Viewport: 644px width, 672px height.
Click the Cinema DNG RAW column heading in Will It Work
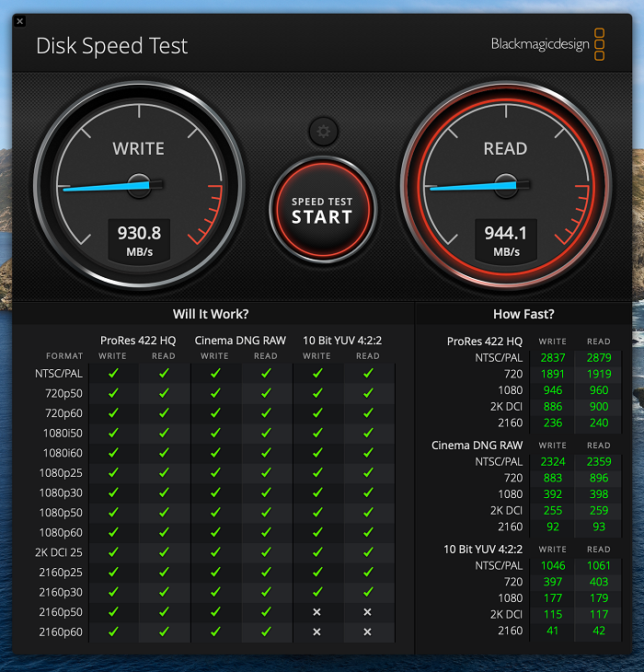point(240,341)
